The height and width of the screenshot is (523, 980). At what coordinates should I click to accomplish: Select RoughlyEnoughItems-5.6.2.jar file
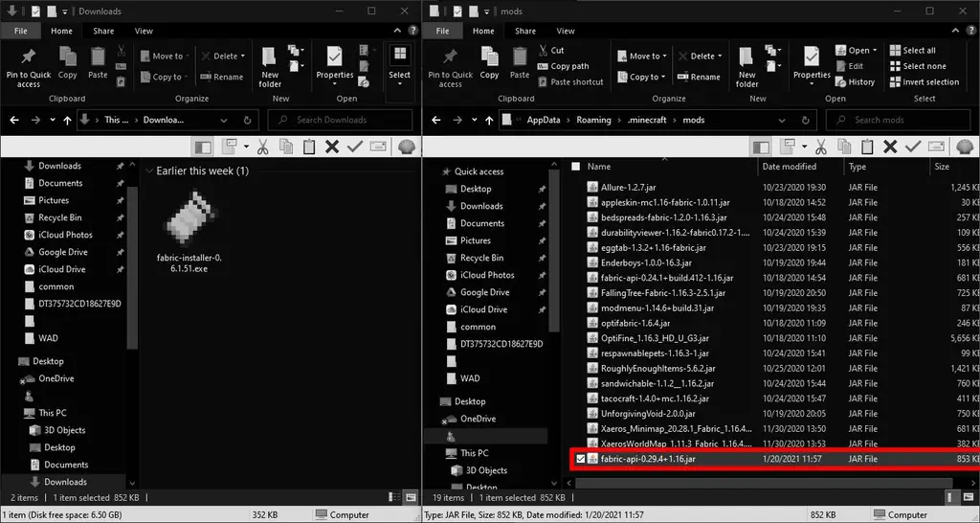tap(657, 369)
